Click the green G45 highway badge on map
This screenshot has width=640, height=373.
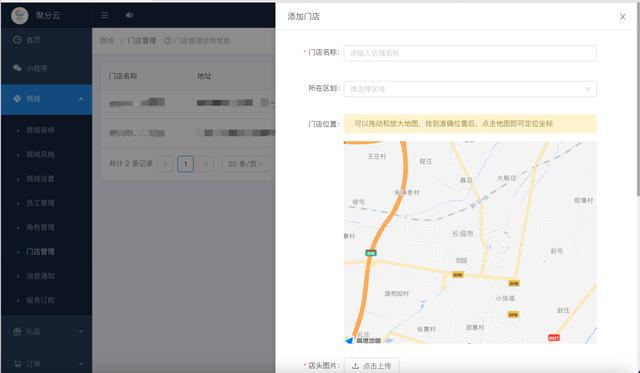pyautogui.click(x=371, y=253)
